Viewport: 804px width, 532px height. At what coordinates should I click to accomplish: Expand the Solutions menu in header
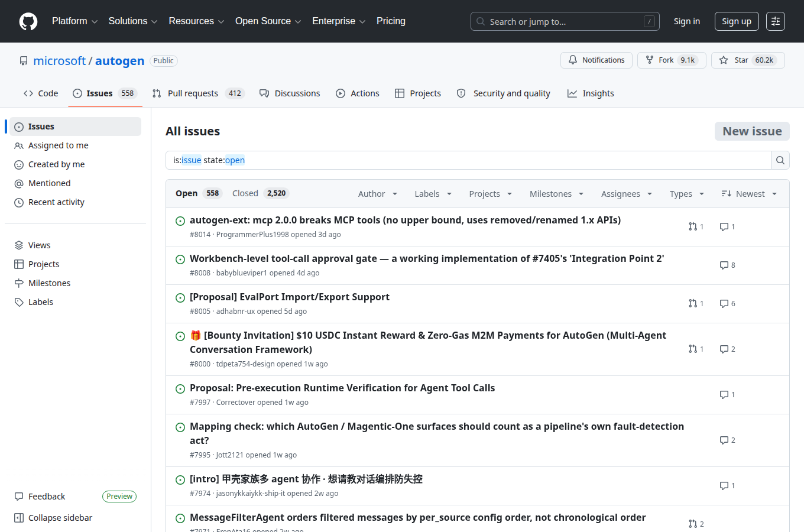(x=133, y=21)
